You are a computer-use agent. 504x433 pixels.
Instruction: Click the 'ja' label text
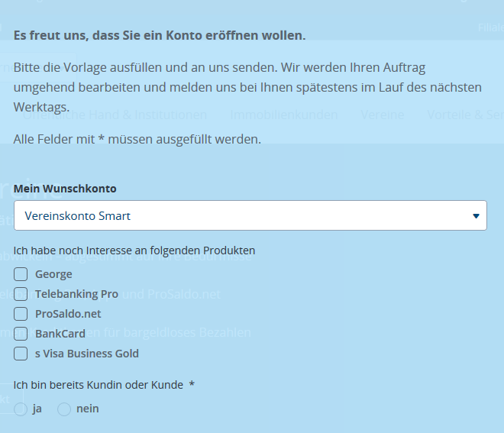point(37,409)
